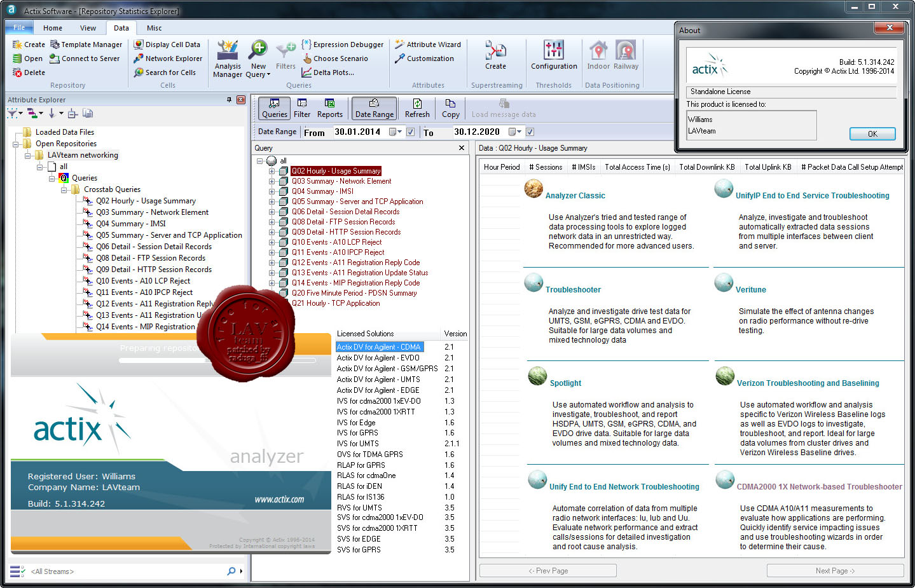The height and width of the screenshot is (588, 915).
Task: Open the New Query dropdown
Action: click(258, 59)
